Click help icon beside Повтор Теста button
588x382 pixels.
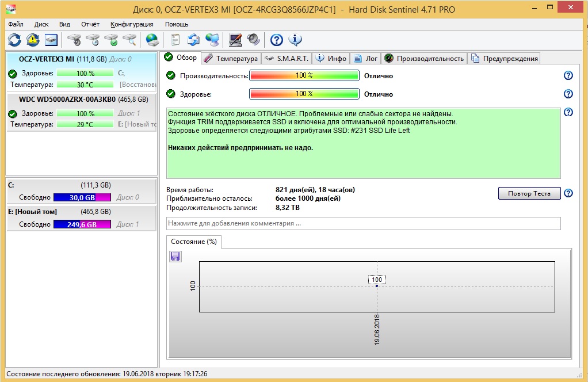pos(568,193)
